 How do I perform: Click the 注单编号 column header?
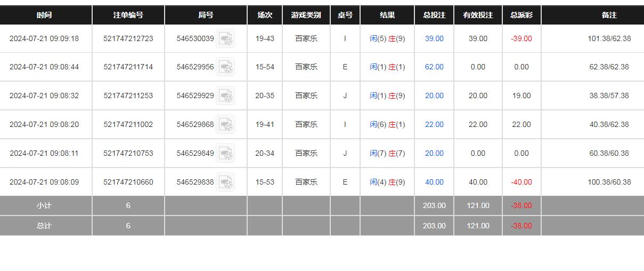click(128, 15)
